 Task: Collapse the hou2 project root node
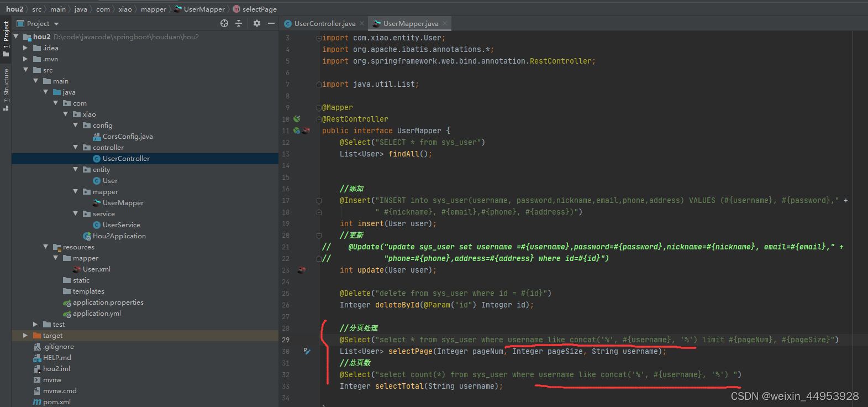coord(16,36)
